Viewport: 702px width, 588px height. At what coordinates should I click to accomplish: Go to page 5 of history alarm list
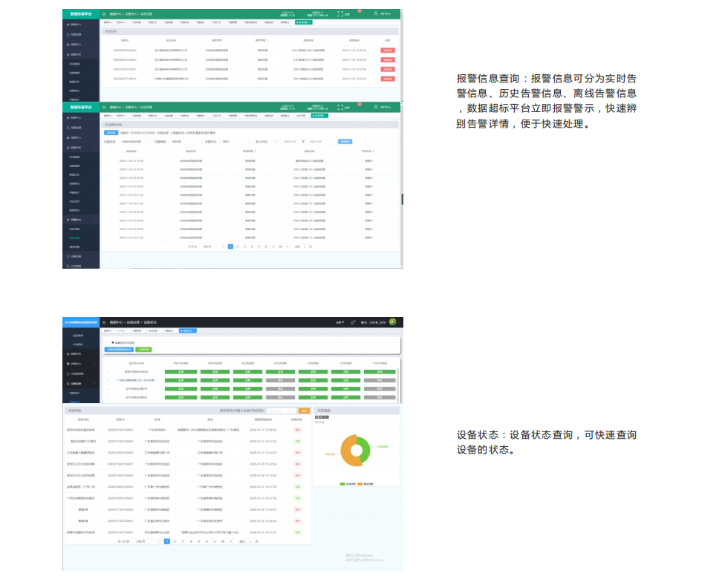coord(259,246)
